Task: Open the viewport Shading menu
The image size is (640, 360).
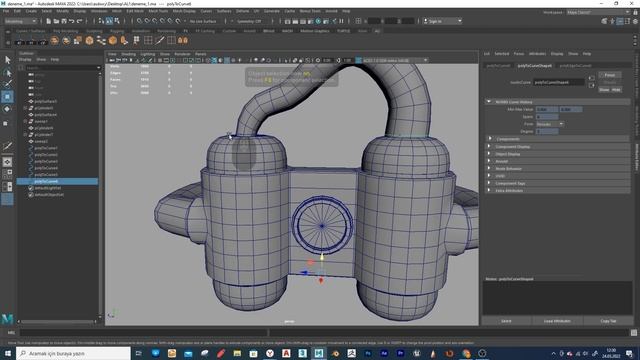Action: click(128, 54)
